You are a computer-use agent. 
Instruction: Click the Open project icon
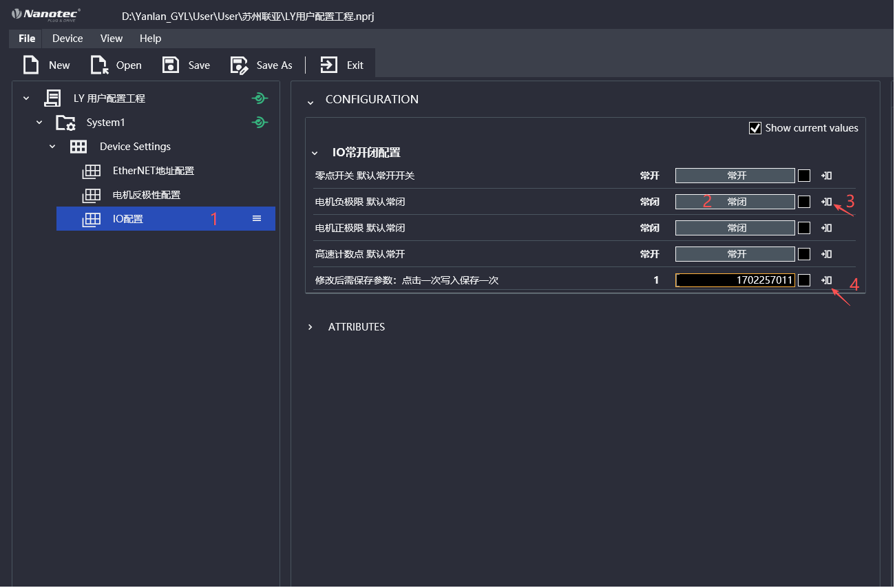100,65
